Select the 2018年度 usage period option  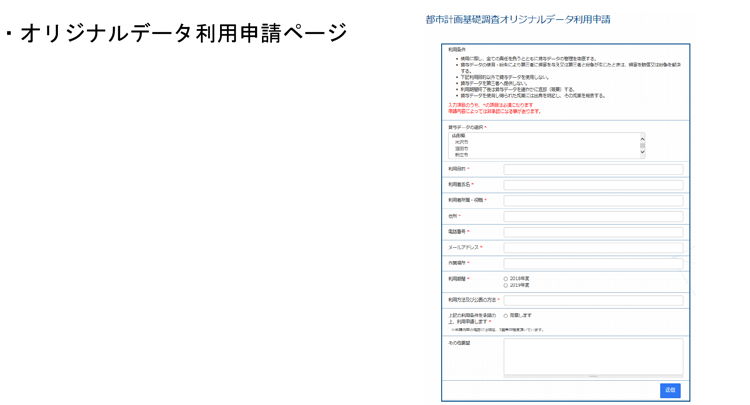pyautogui.click(x=506, y=279)
